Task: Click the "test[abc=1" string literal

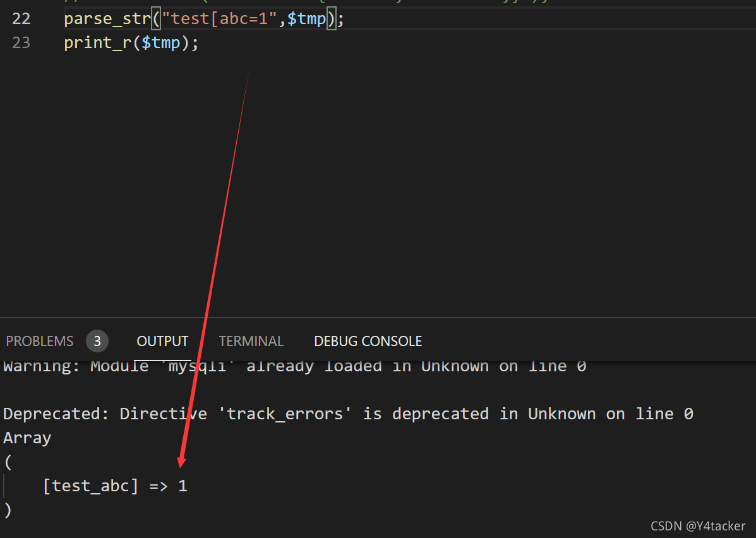Action: pos(219,19)
